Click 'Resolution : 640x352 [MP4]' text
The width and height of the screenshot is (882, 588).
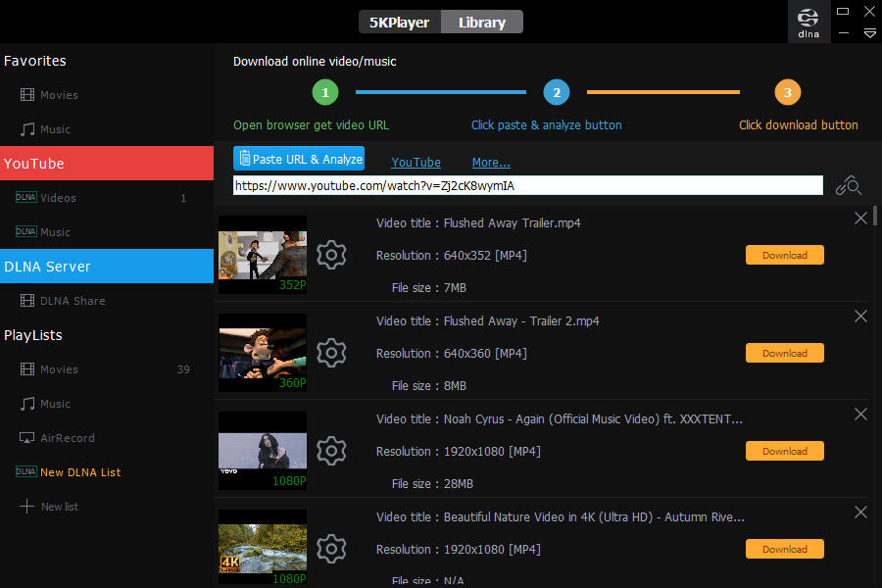click(452, 256)
